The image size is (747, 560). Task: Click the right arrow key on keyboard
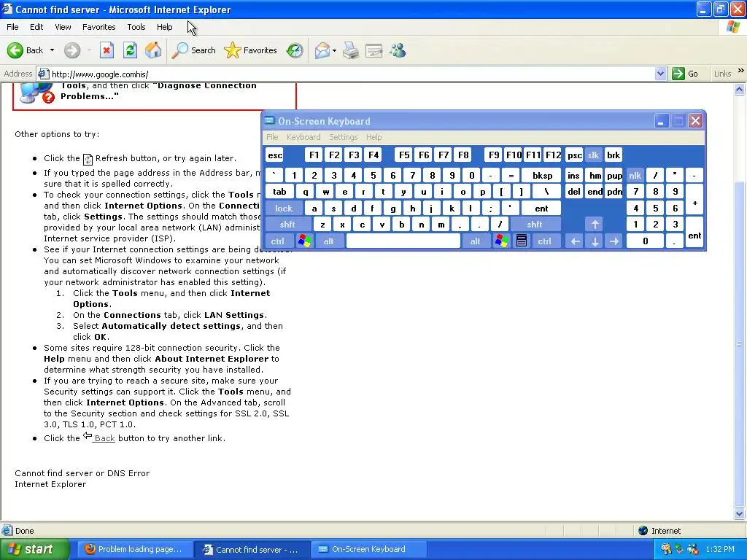coord(614,241)
